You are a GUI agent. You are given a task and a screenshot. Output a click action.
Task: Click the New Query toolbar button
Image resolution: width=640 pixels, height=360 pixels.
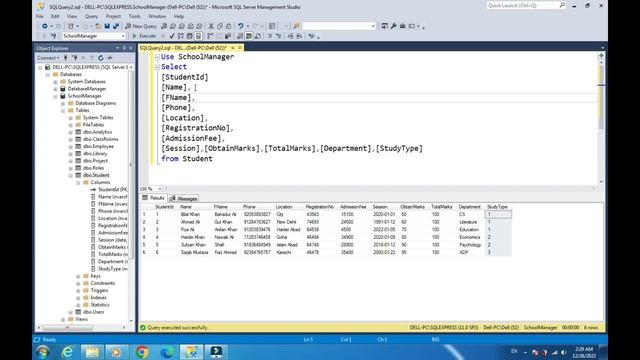141,26
